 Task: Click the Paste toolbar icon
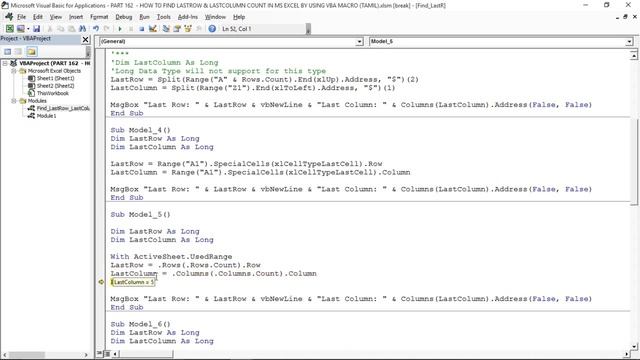[71, 29]
